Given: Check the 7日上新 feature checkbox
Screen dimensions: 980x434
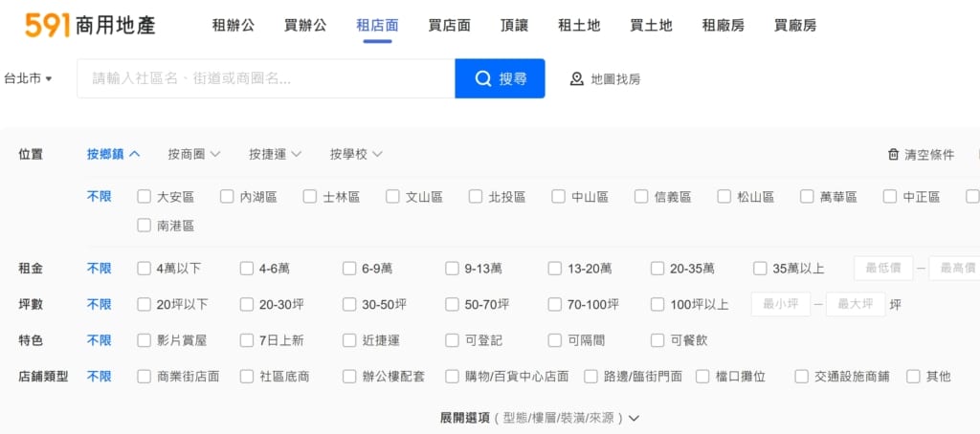Looking at the screenshot, I should click(247, 340).
